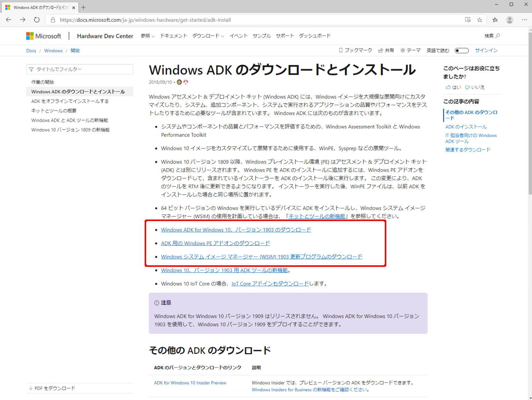Open the キットとツールの新機能 inline link

(317, 216)
